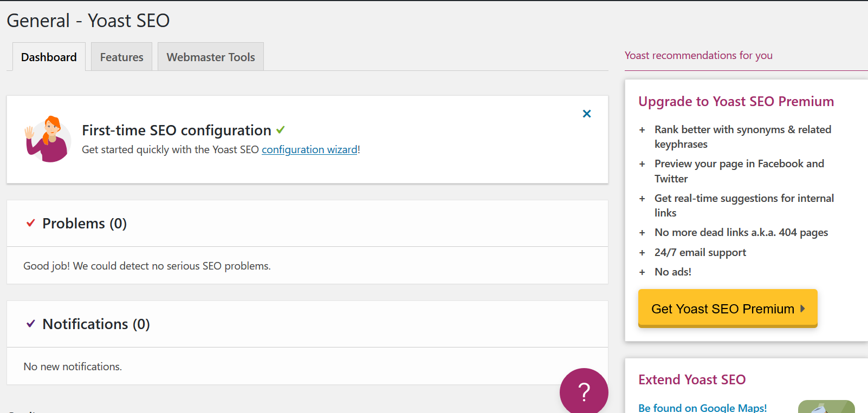868x413 pixels.
Task: Click the Extend Yoast SEO heading
Action: [692, 380]
